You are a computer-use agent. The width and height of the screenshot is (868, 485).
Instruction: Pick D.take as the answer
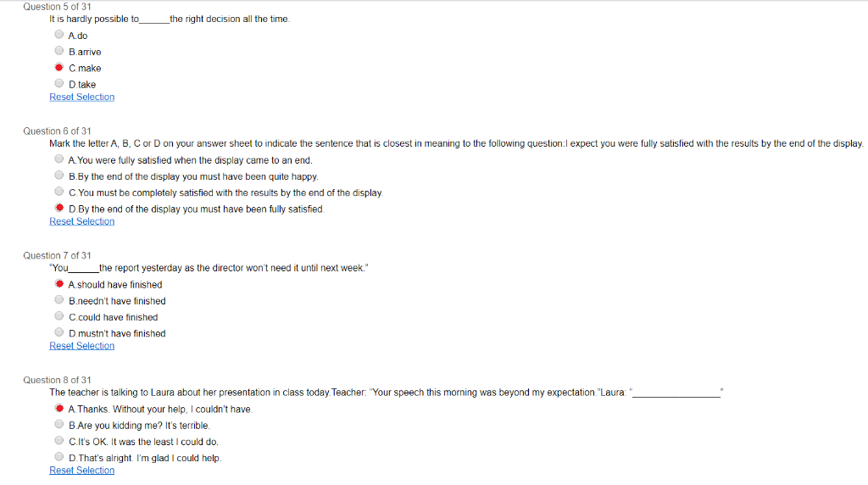(59, 84)
